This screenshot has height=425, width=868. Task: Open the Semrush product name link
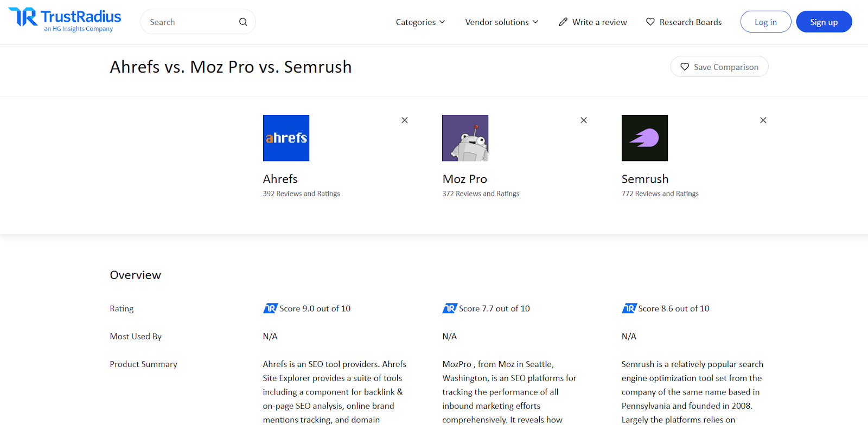coord(645,179)
